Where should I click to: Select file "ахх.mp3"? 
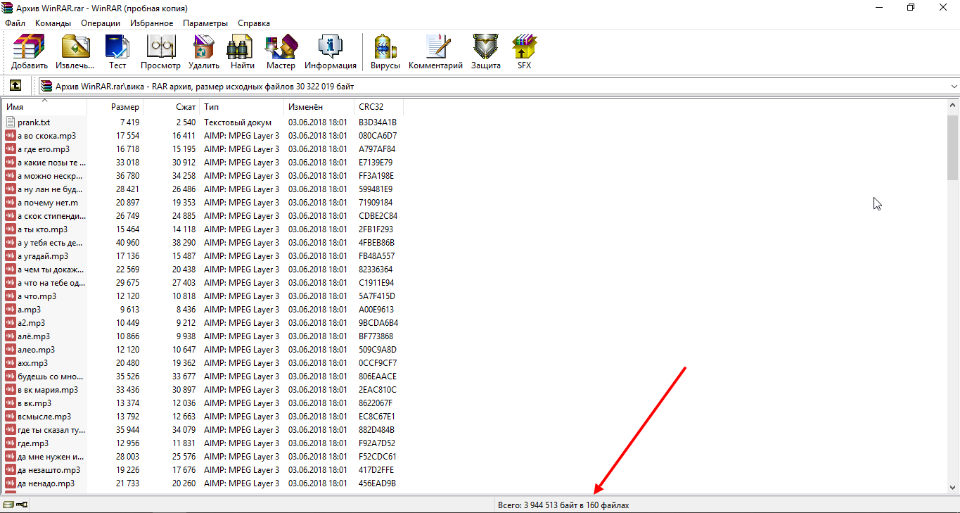[32, 364]
